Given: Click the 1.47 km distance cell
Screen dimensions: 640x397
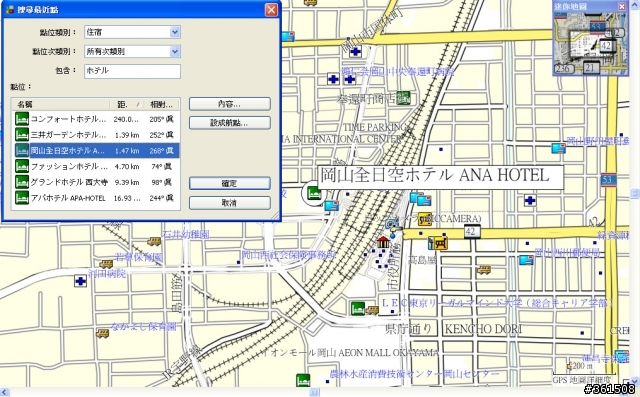Looking at the screenshot, I should [127, 151].
